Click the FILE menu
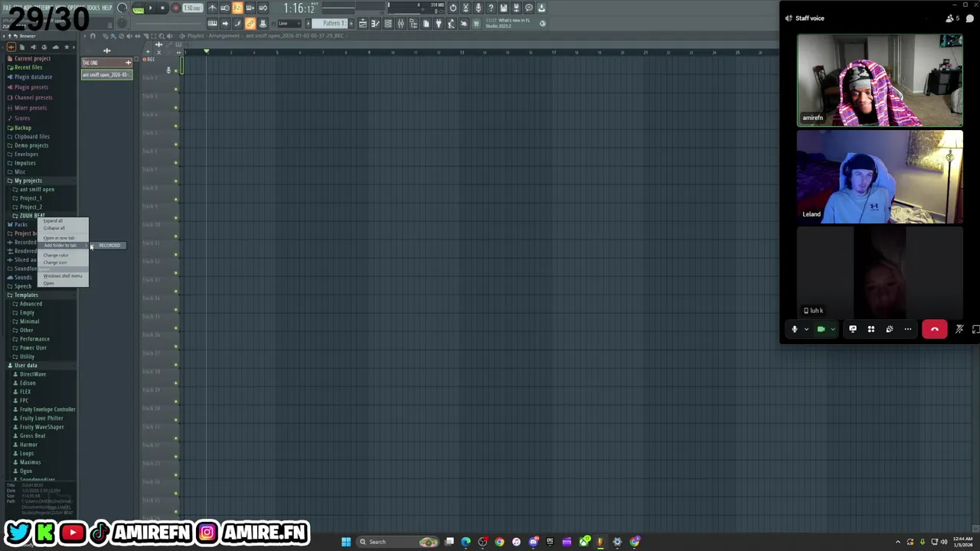Viewport: 980px width, 551px height. pyautogui.click(x=8, y=8)
